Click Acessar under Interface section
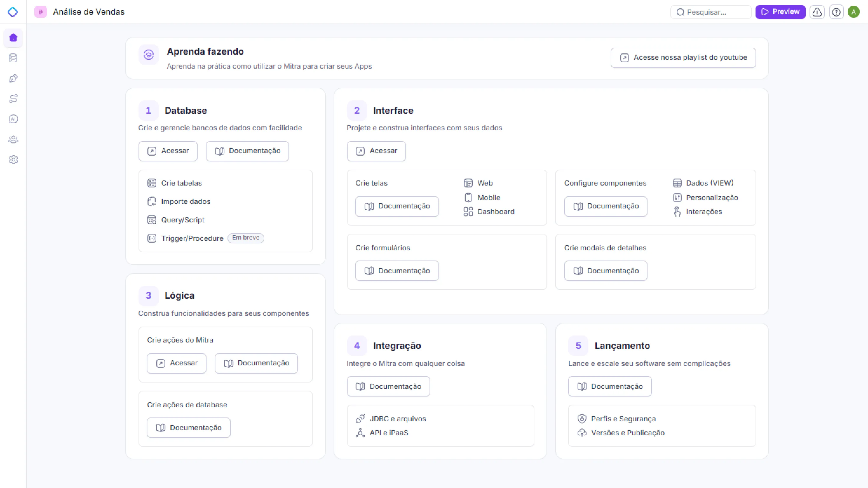 pyautogui.click(x=376, y=151)
